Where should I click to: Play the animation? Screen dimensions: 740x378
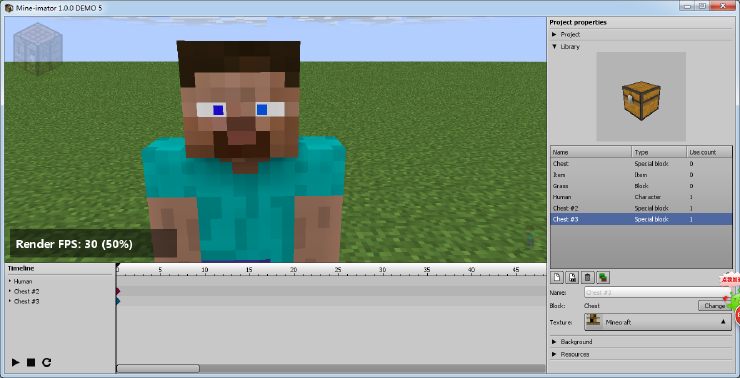[16, 362]
